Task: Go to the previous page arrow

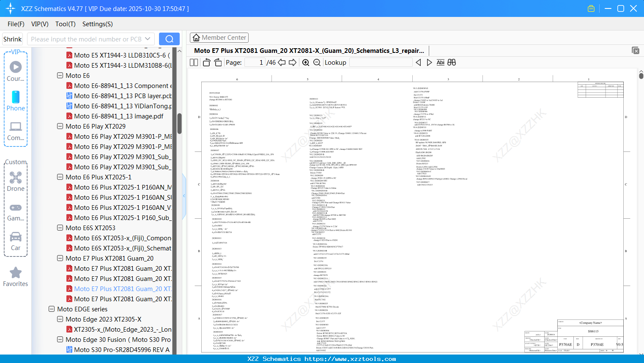Action: 282,63
